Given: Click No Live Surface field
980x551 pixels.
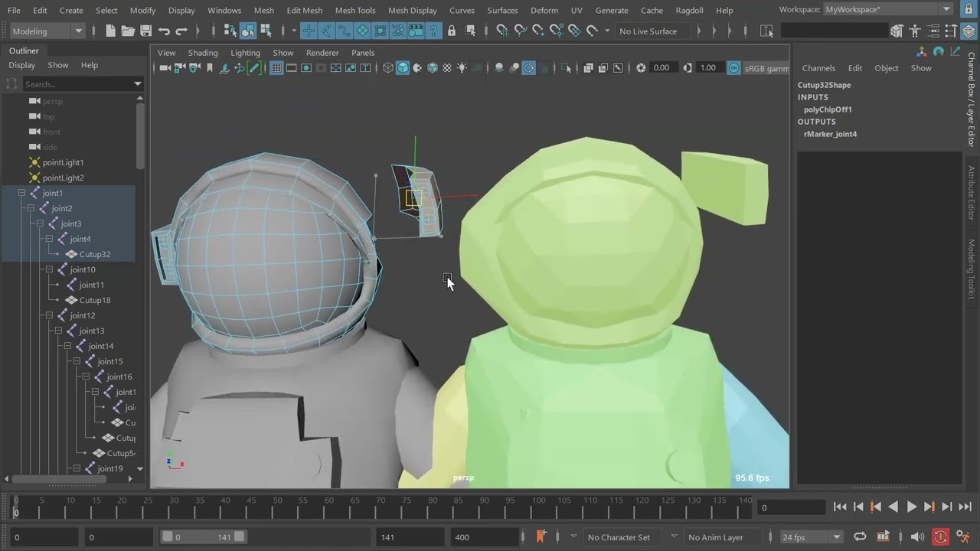Looking at the screenshot, I should tap(648, 31).
